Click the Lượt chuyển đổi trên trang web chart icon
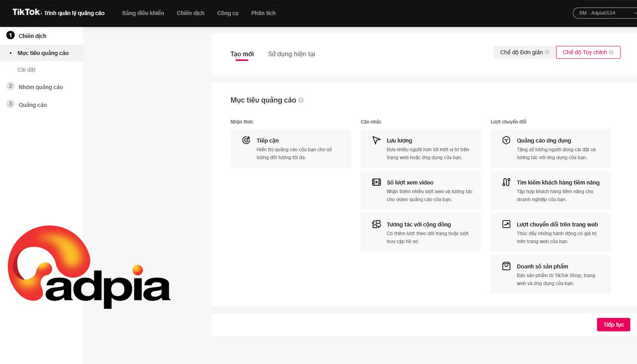This screenshot has height=364, width=637. click(x=506, y=224)
